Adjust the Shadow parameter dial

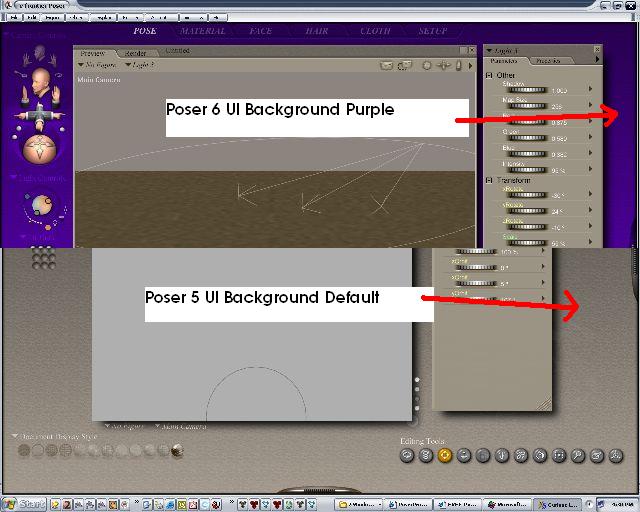(x=527, y=90)
